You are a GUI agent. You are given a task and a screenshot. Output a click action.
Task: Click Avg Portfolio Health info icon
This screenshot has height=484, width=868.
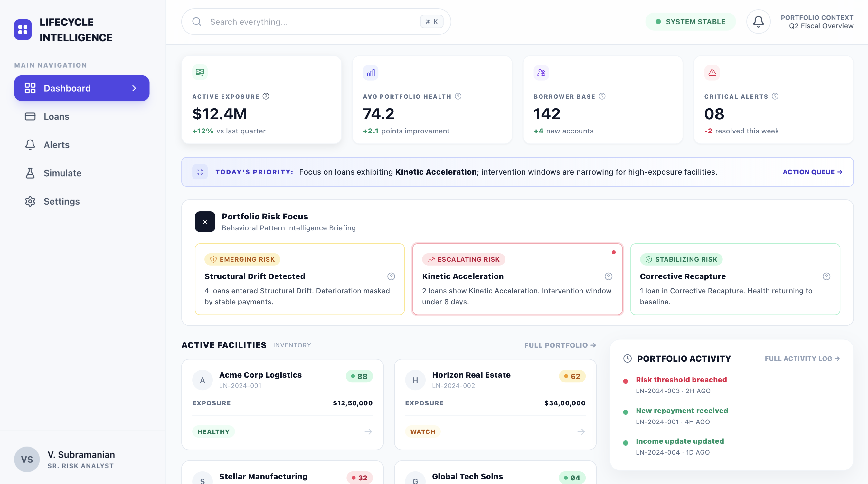[x=458, y=96]
